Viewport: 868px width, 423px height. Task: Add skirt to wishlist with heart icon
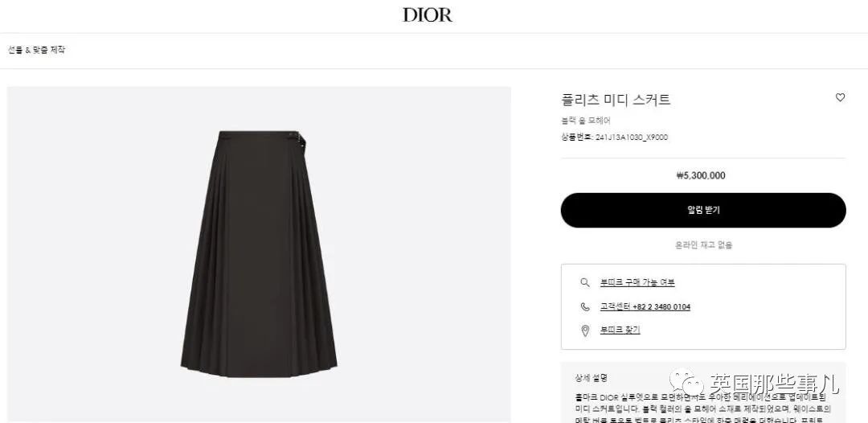[x=840, y=97]
